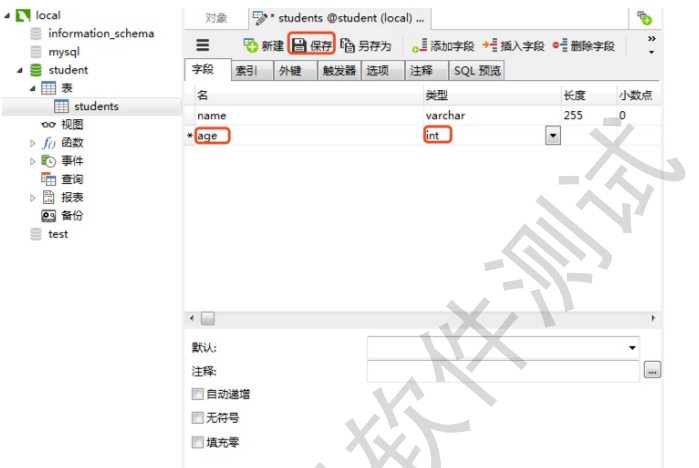The height and width of the screenshot is (468, 699).
Task: Click the name field cell
Action: (309, 115)
